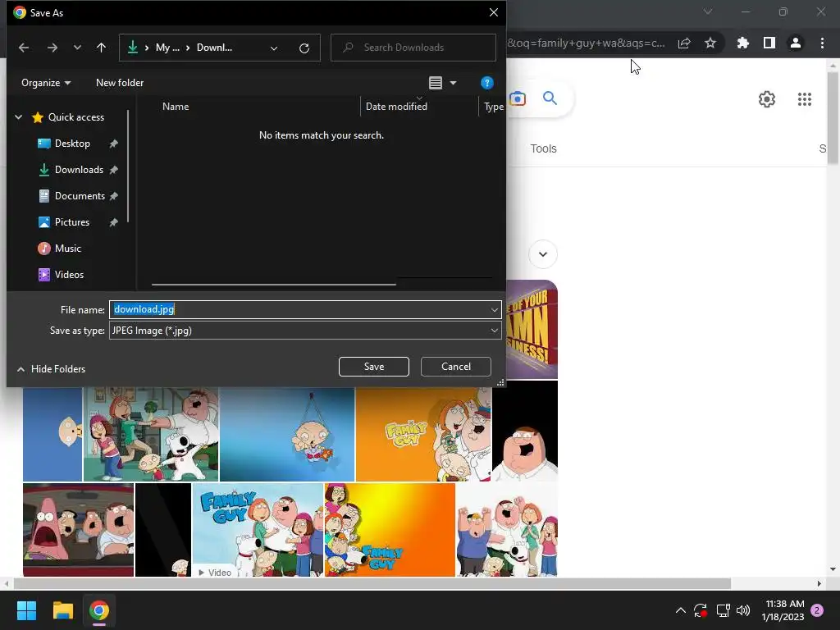Click the browser page horizontal scrollbar
840x630 pixels.
point(372,583)
